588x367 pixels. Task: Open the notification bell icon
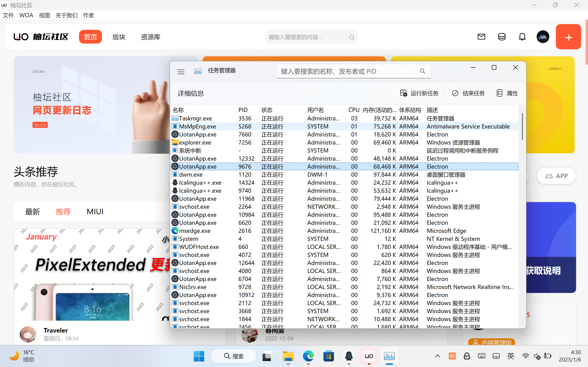[522, 37]
